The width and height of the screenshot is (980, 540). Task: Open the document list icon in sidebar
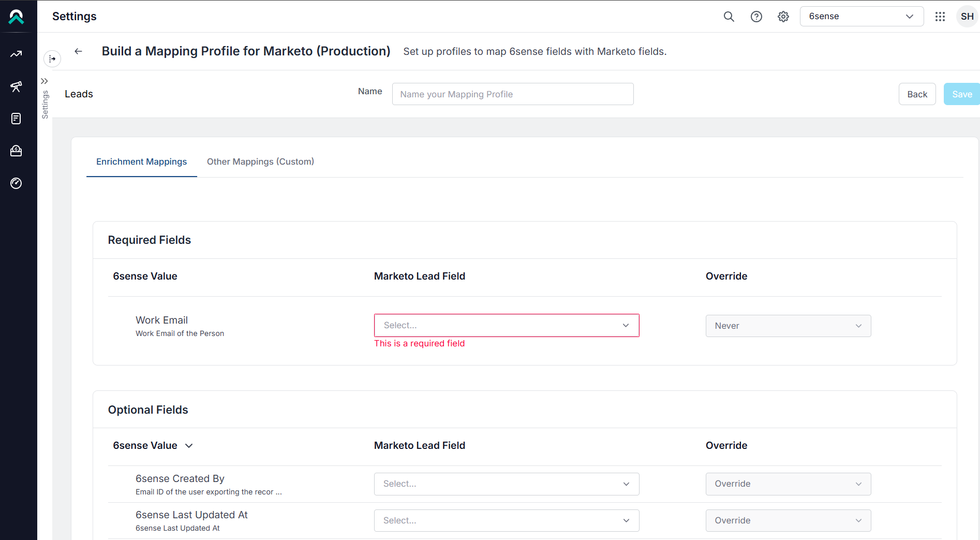point(16,119)
